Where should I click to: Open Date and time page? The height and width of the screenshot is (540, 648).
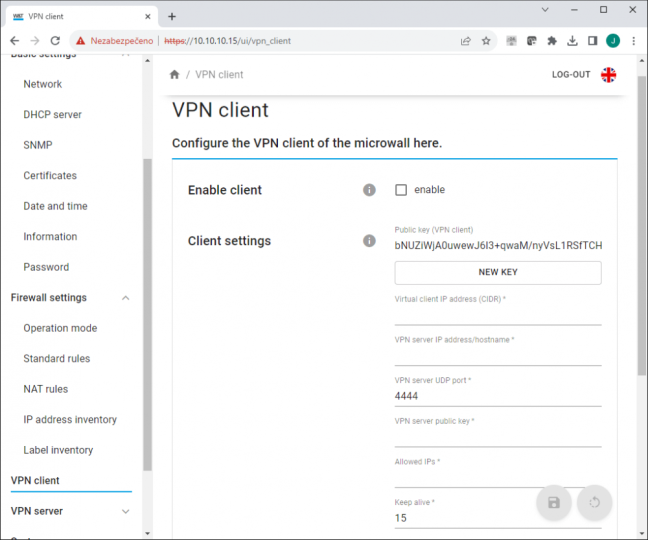coord(55,206)
